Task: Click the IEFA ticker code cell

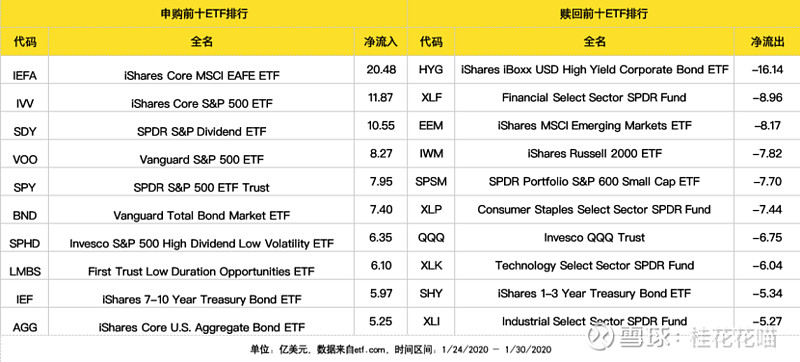Action: click(x=24, y=76)
